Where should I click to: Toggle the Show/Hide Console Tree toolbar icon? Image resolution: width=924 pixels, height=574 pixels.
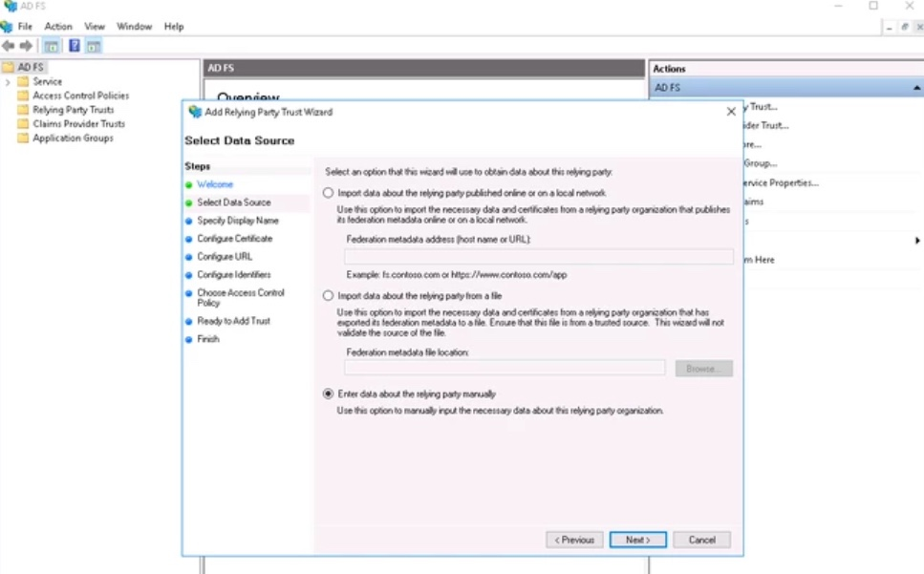[52, 46]
